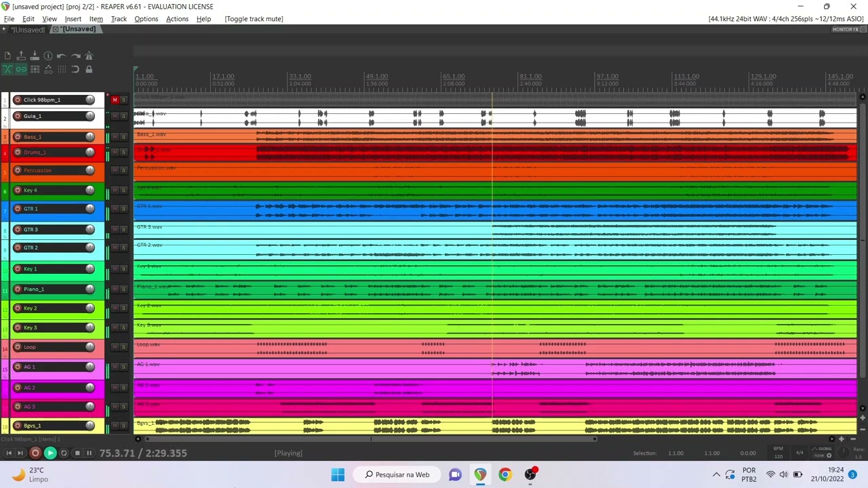Open the View menu

(x=50, y=19)
